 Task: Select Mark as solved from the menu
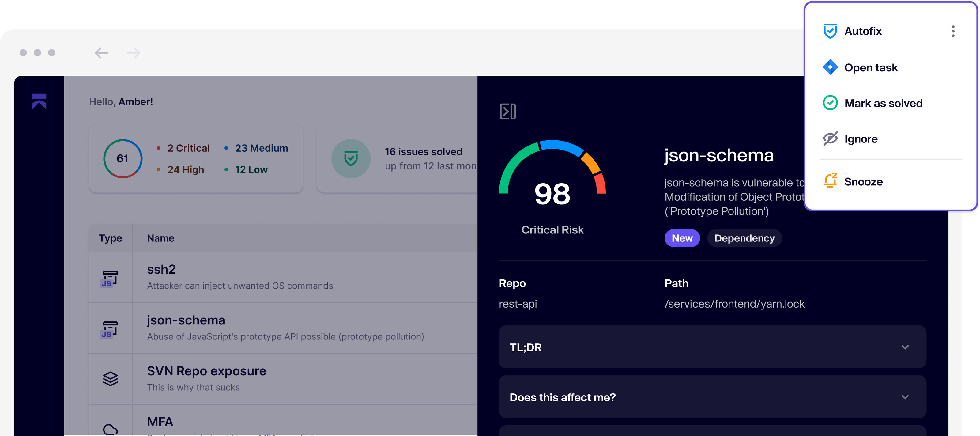click(883, 103)
